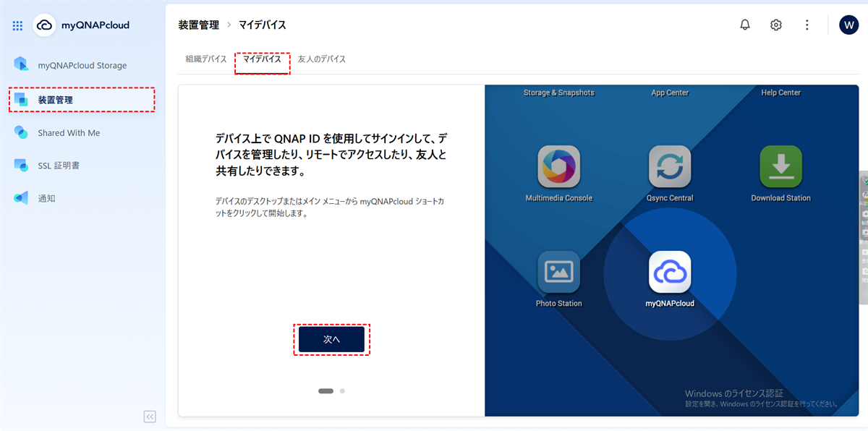Click the Help Center label
This screenshot has height=431, width=868.
coord(780,93)
